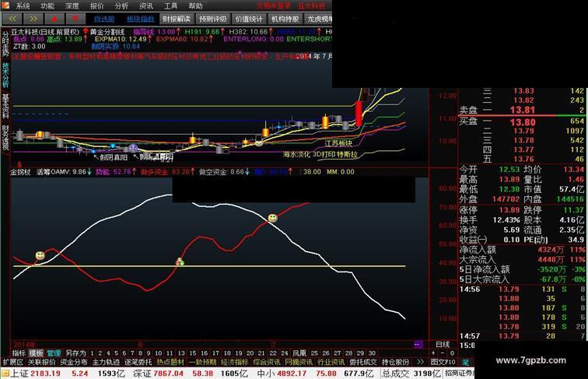Open the 资金分布 bottom tab
Viewport: 588px width, 379px height.
pyautogui.click(x=74, y=362)
